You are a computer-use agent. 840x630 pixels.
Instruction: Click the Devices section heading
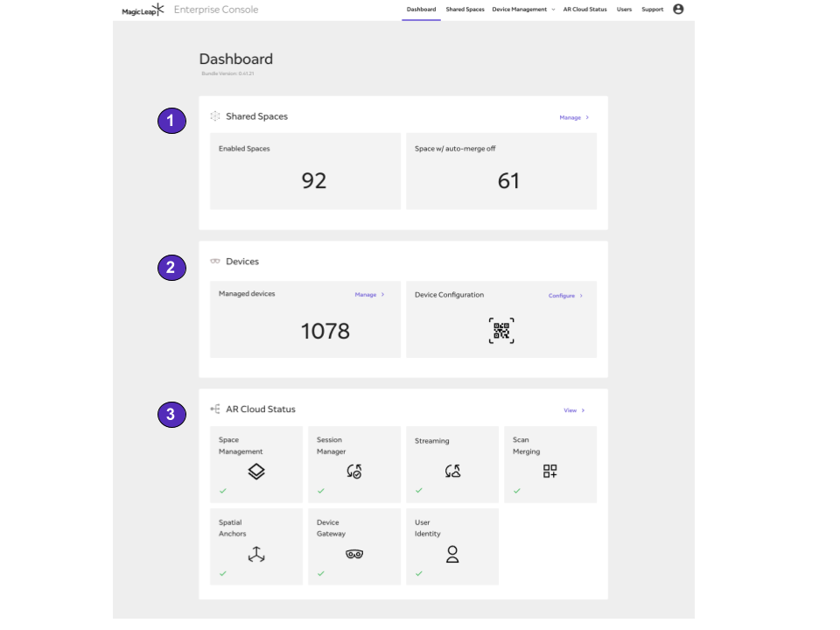point(242,262)
